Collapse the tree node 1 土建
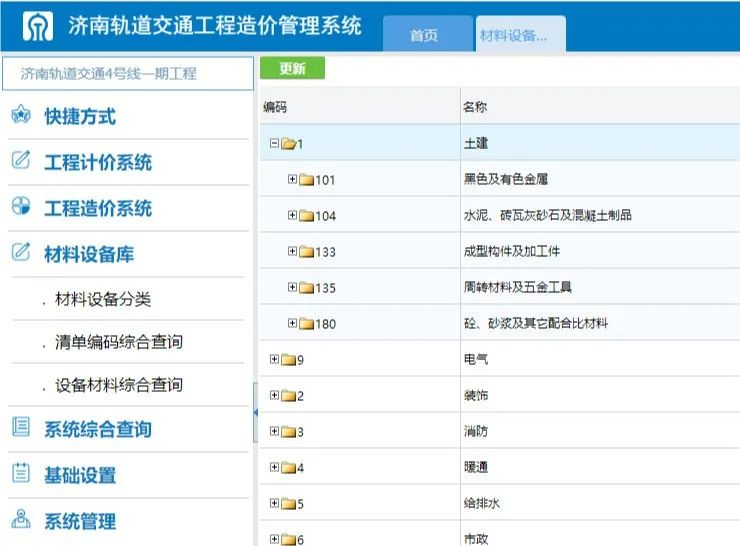This screenshot has height=546, width=740. pos(274,143)
